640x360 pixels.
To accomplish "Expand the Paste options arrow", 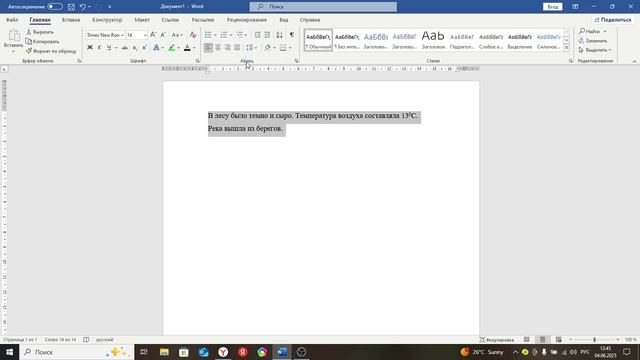I will tap(13, 52).
